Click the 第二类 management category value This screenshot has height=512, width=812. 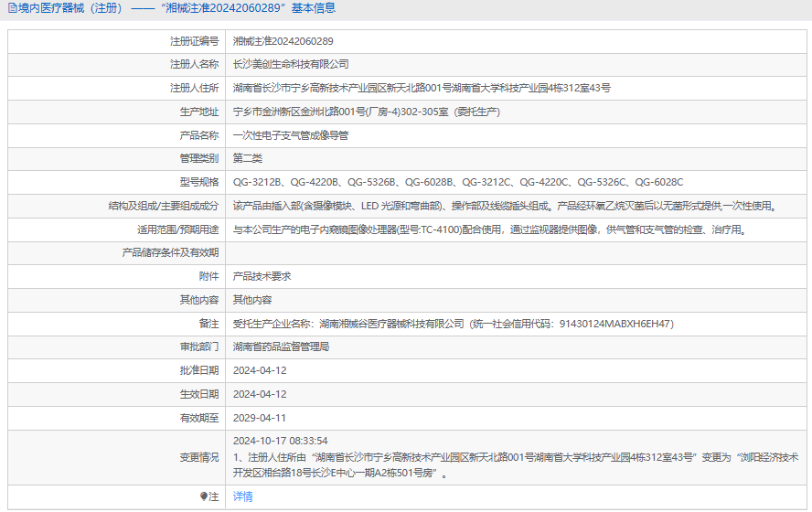click(248, 158)
